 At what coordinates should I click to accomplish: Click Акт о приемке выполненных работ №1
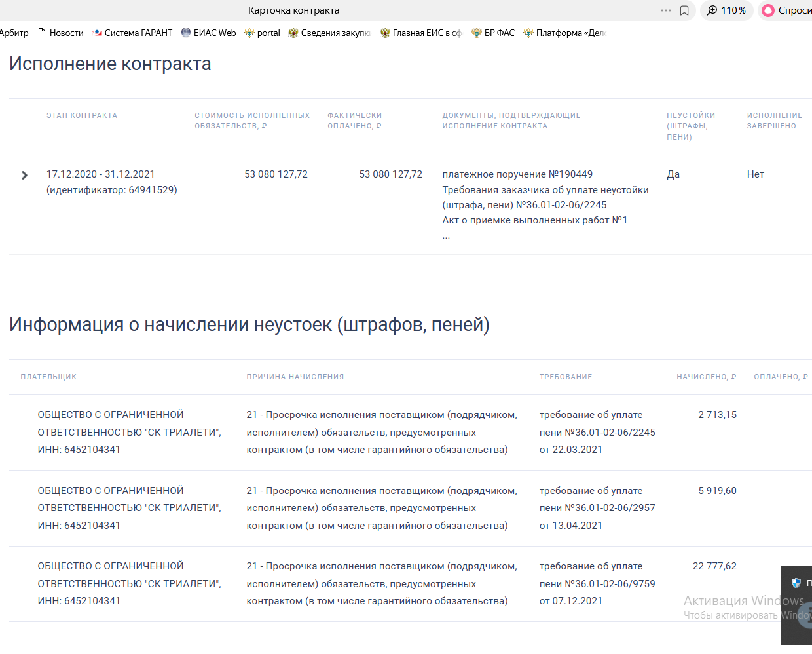click(x=535, y=220)
